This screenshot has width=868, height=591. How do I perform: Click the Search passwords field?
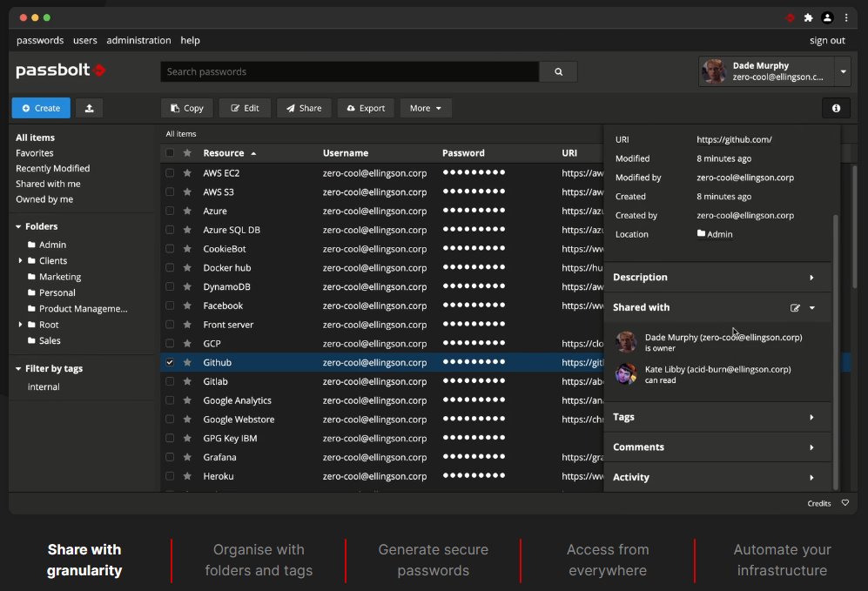350,72
